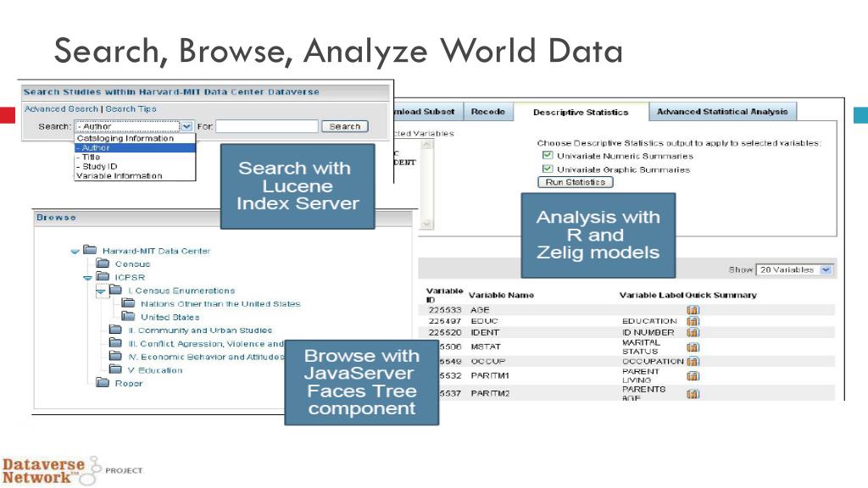Toggle Univariate Graphic Summaries checkbox
This screenshot has width=868, height=488.
click(x=548, y=169)
